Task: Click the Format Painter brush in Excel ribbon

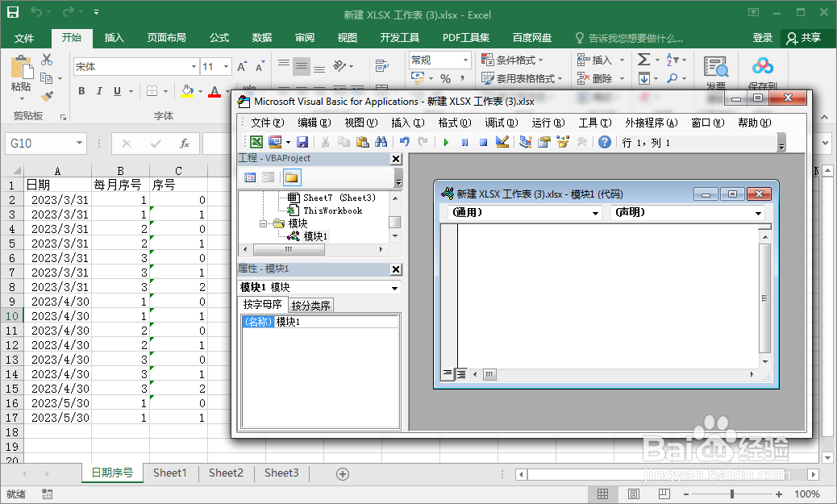Action: 47,96
